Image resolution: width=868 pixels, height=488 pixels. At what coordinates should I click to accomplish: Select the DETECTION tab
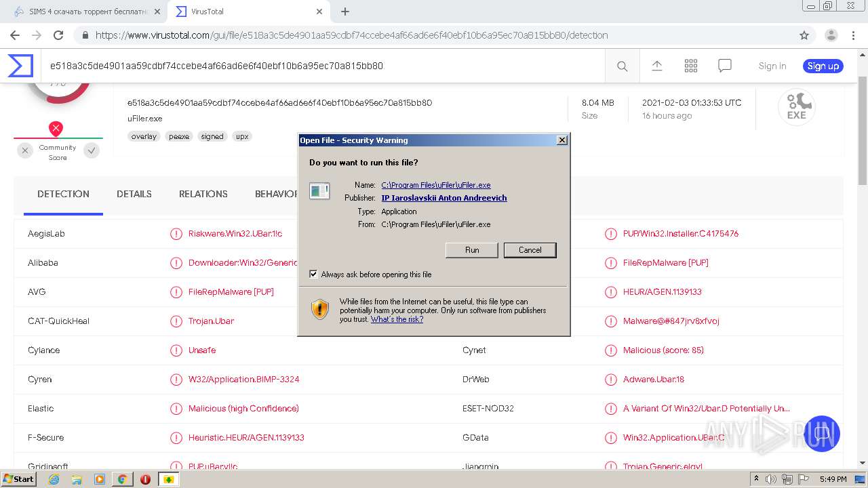point(63,194)
